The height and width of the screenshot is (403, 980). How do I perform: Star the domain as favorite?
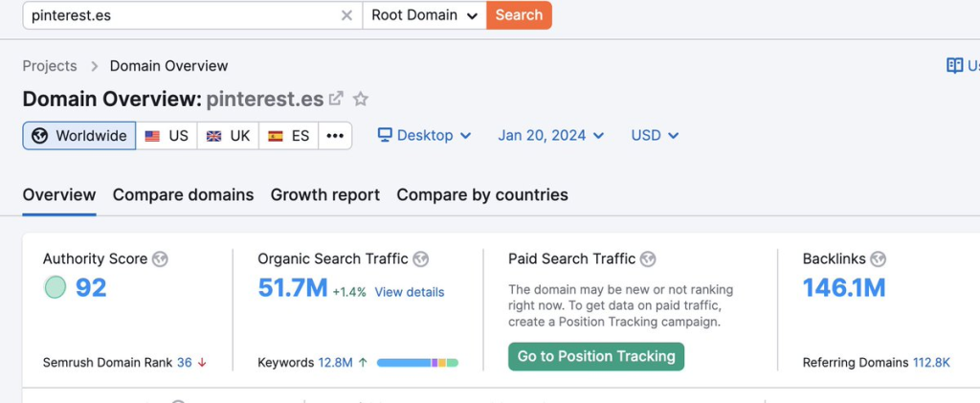pyautogui.click(x=361, y=99)
